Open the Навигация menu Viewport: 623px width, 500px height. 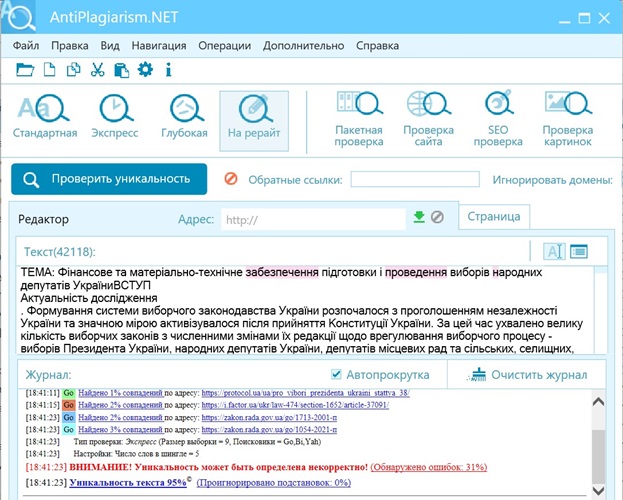coord(159,45)
